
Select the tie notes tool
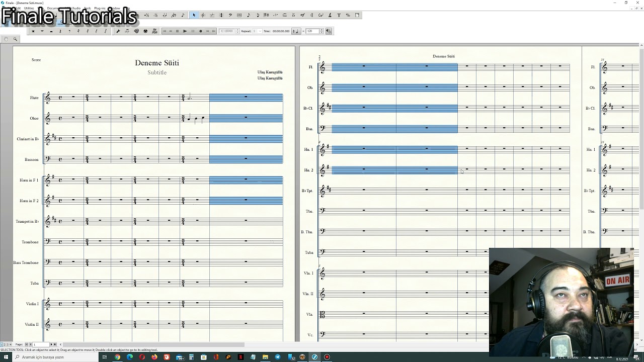(165, 15)
